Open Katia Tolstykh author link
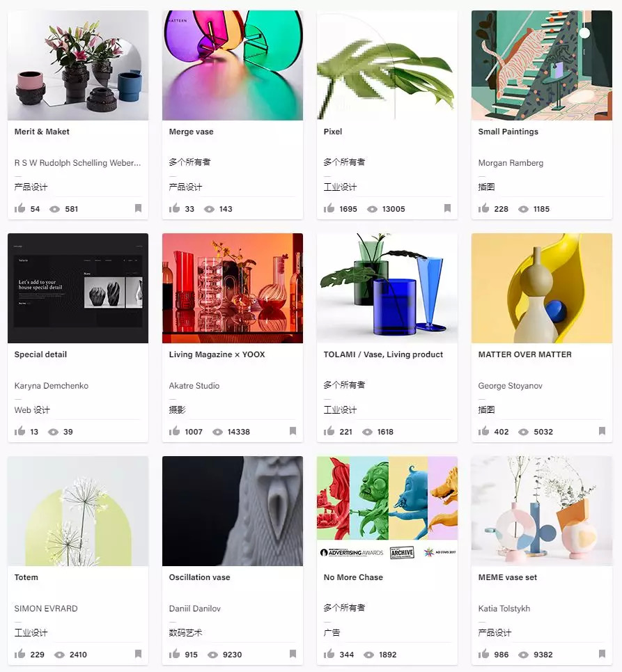Viewport: 622px width, 672px height. (x=504, y=609)
